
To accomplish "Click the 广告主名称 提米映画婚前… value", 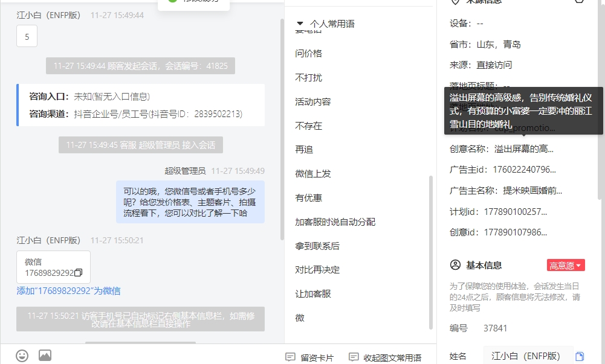I will 532,191.
